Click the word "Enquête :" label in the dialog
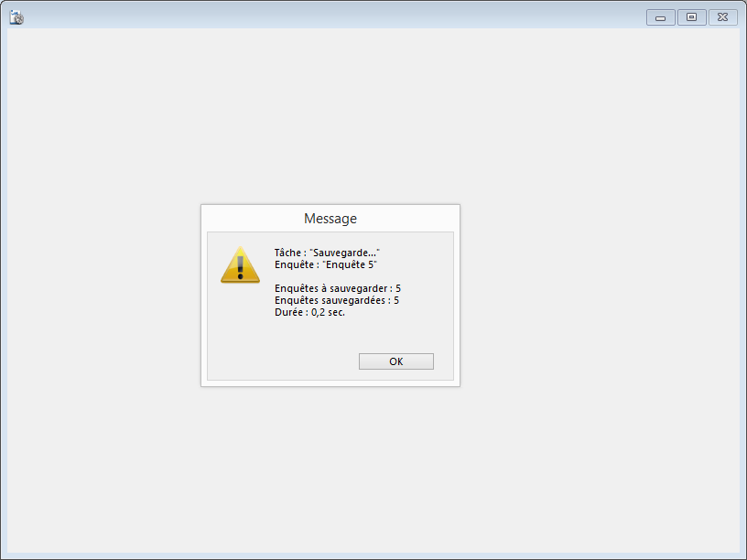 tap(297, 264)
